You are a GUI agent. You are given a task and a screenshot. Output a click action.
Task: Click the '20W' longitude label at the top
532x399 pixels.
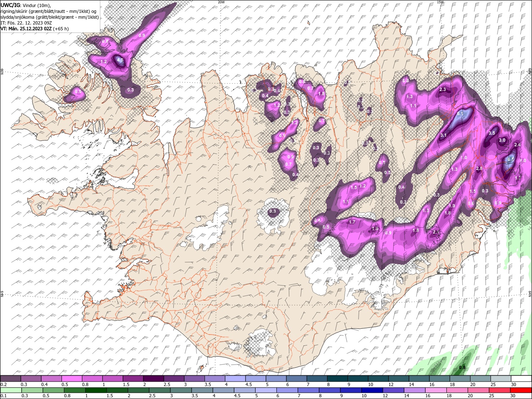(222, 2)
